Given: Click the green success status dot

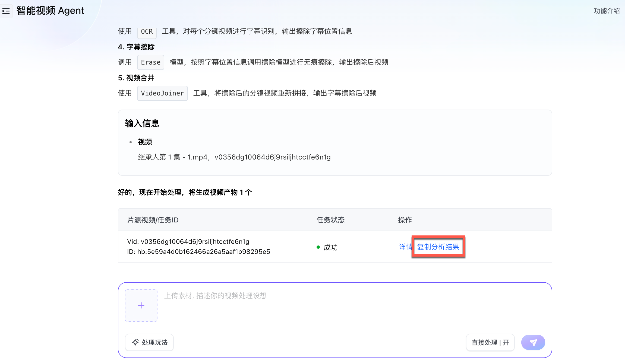Looking at the screenshot, I should pyautogui.click(x=318, y=247).
